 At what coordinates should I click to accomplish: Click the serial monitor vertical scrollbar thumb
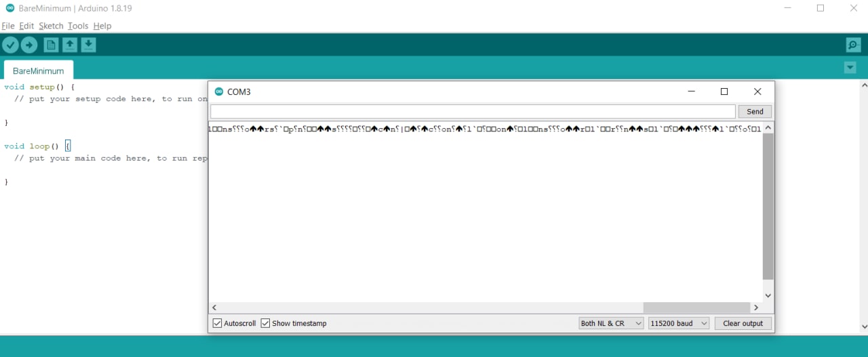coord(768,207)
